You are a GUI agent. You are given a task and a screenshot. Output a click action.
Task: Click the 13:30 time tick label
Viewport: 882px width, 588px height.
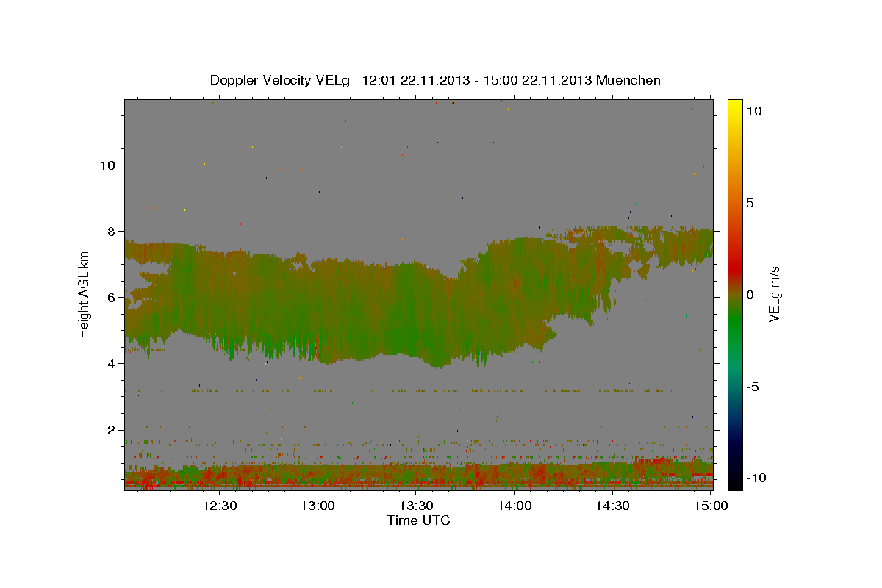coord(416,506)
